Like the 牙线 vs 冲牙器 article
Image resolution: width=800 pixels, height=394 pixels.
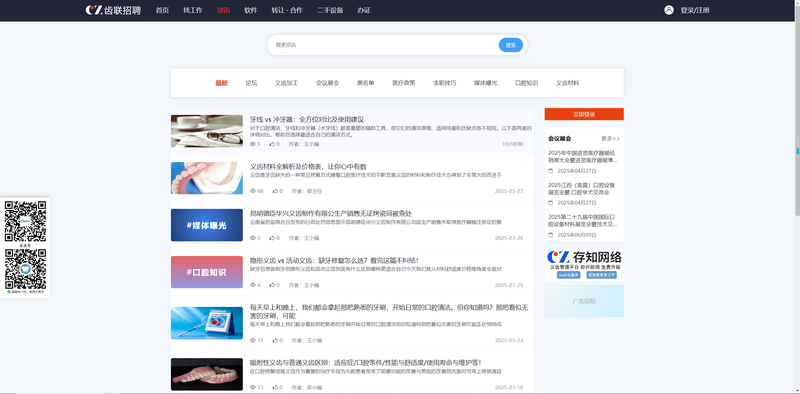(x=272, y=144)
